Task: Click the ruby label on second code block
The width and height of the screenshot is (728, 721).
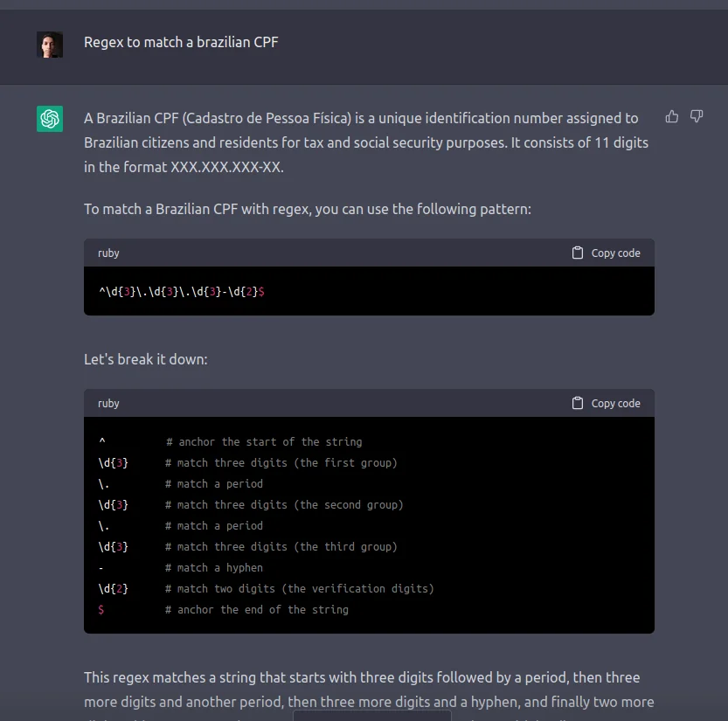Action: pos(108,403)
